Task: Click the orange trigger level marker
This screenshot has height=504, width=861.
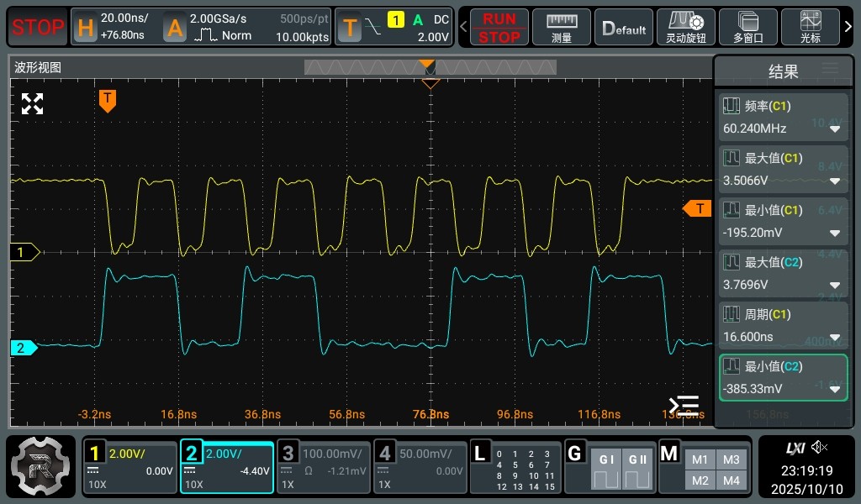Action: click(696, 208)
